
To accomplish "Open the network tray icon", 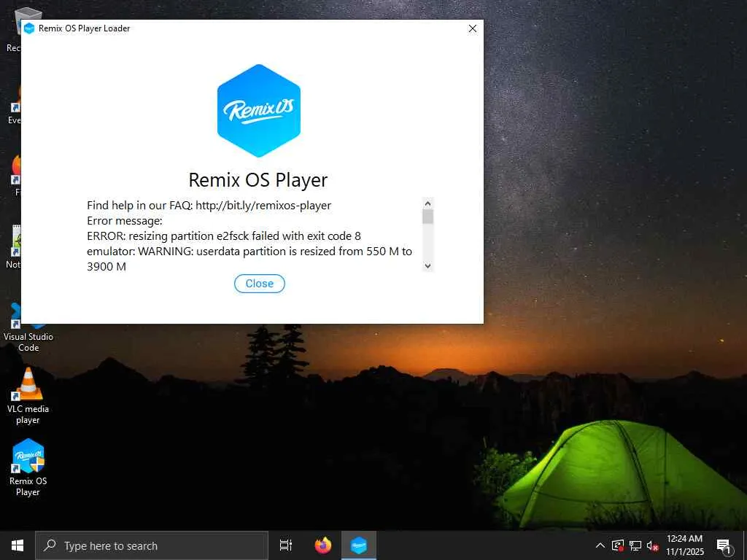I will (635, 545).
